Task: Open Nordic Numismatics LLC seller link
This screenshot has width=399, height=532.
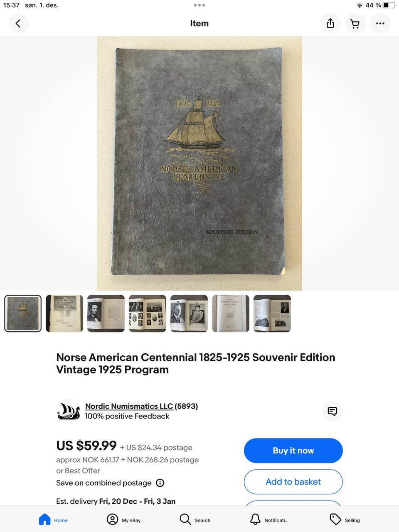Action: [129, 406]
